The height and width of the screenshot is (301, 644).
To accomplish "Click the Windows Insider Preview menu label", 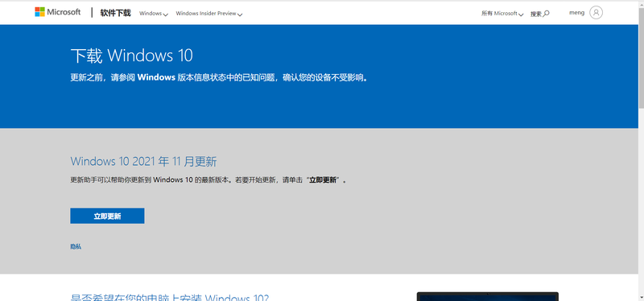I will coord(206,14).
